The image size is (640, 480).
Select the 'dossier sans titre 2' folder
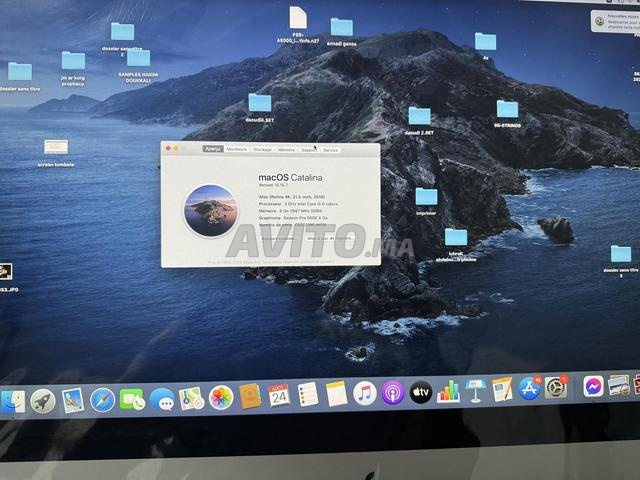click(x=122, y=39)
